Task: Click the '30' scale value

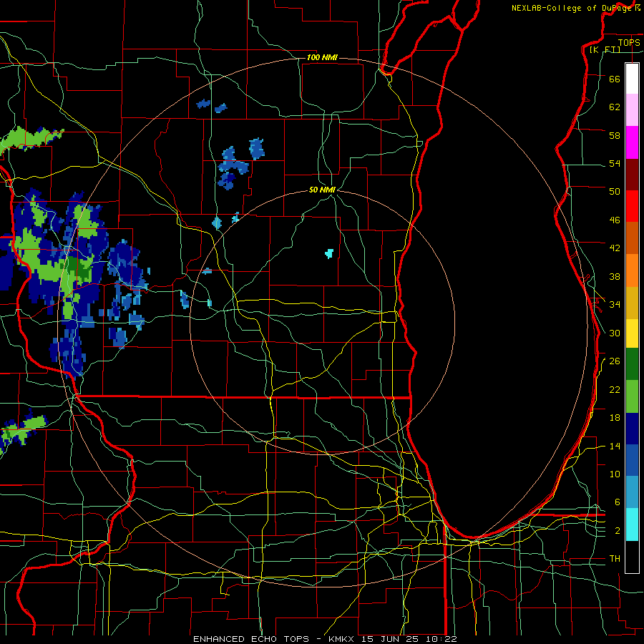Action: [615, 333]
